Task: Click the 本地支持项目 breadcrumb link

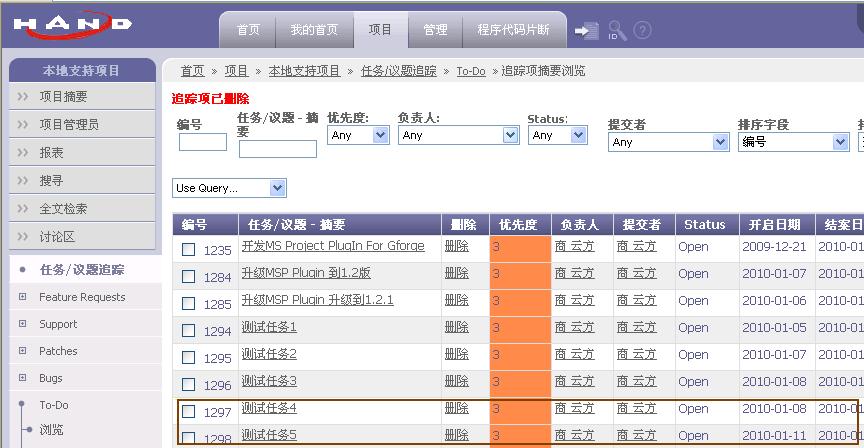Action: tap(304, 71)
